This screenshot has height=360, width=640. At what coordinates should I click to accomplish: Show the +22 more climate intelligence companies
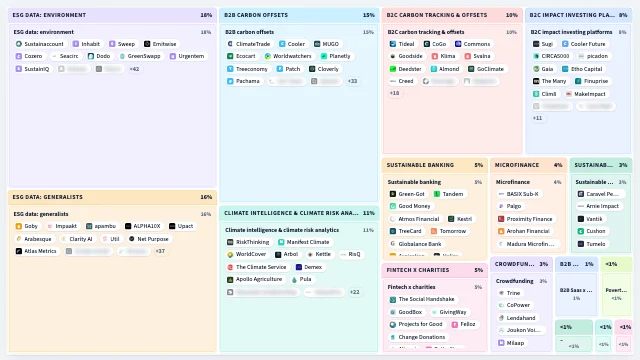[355, 292]
